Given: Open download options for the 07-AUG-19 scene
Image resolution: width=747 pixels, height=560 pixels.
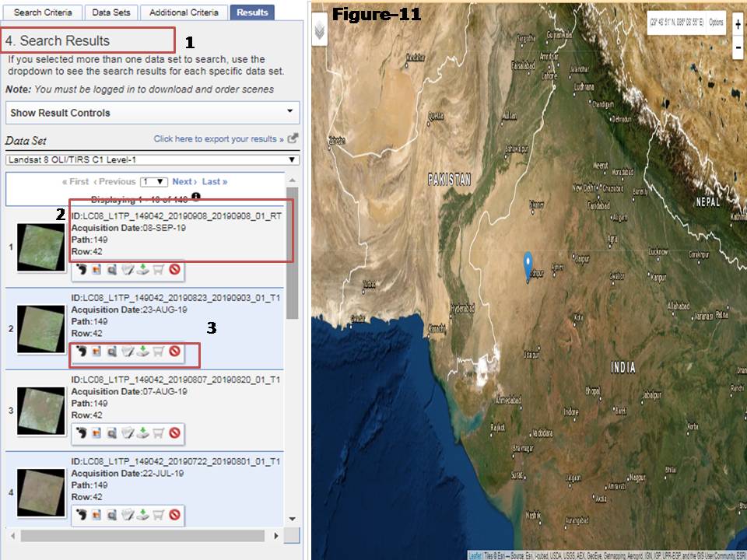Looking at the screenshot, I should click(142, 433).
